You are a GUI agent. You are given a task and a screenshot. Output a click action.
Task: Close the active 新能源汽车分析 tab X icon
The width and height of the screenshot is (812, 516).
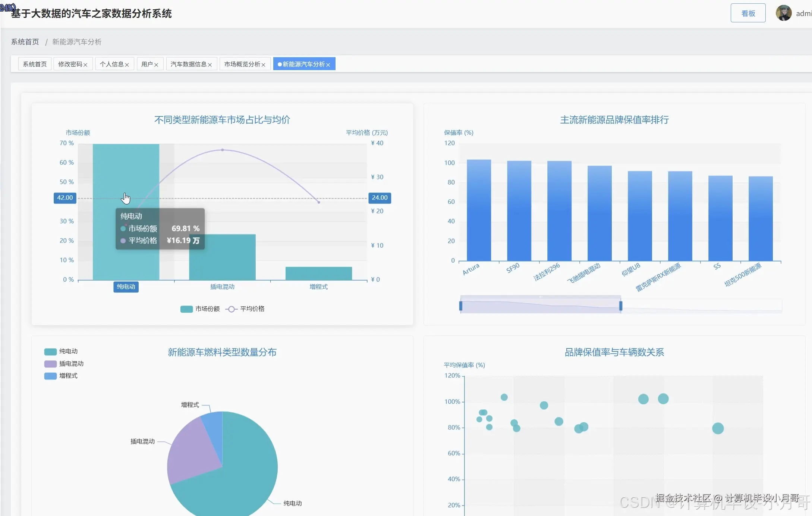pos(328,65)
